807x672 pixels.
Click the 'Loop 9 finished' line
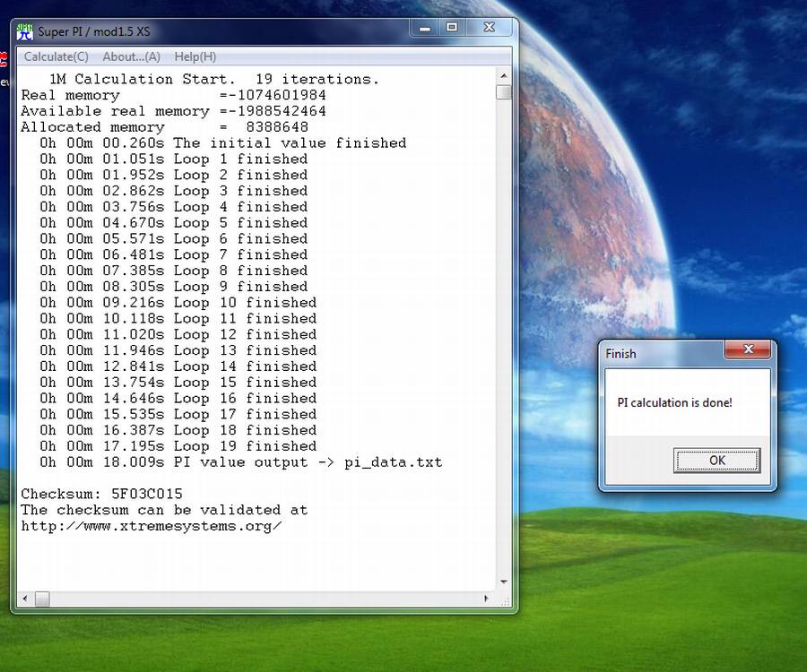(x=174, y=287)
